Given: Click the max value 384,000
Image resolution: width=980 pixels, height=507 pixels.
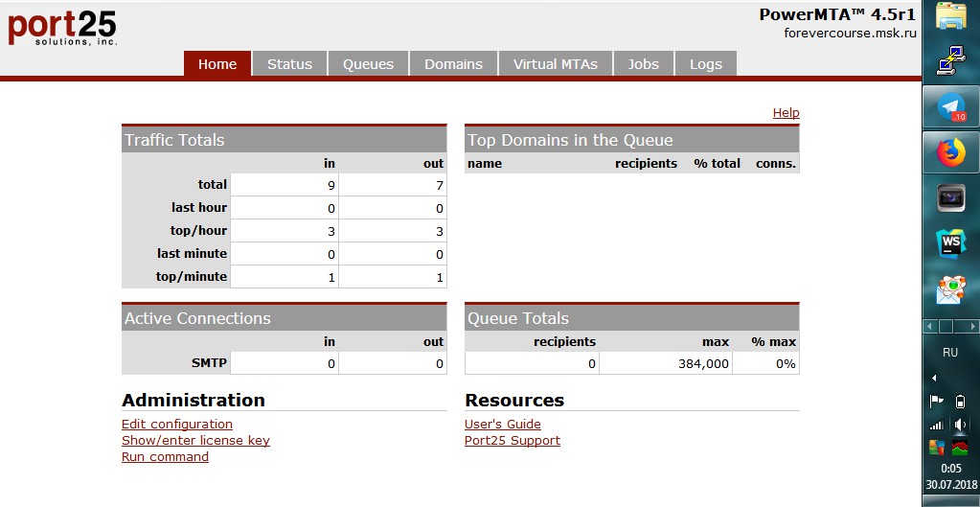Looking at the screenshot, I should click(x=703, y=363).
